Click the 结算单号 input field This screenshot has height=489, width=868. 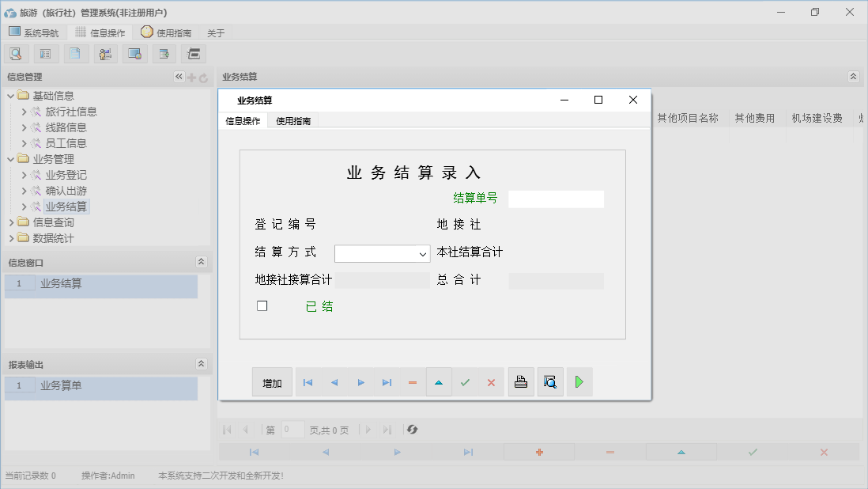point(556,198)
